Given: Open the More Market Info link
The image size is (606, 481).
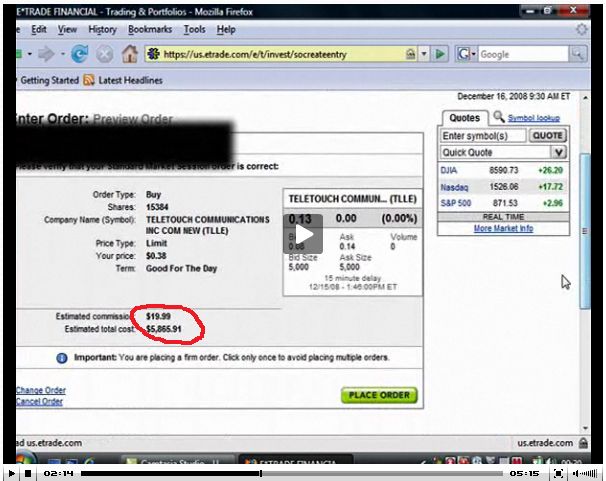Looking at the screenshot, I should [x=504, y=228].
